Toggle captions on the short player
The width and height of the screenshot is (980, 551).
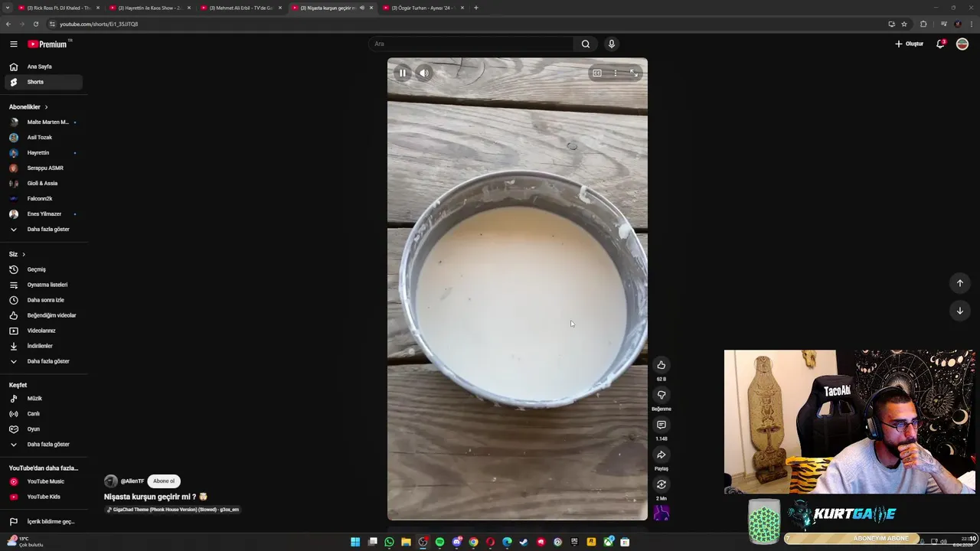(597, 73)
